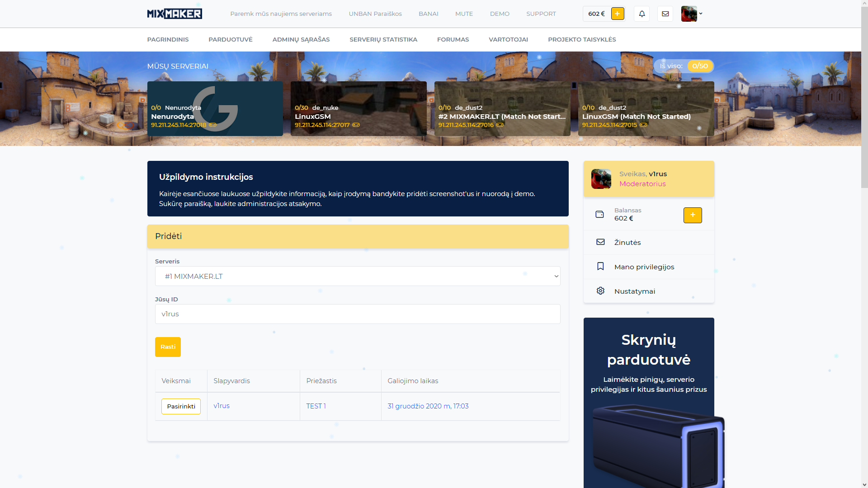Screen dimensions: 868x488
Task: Open the Skrynių parduotuvė banner
Action: (x=649, y=403)
